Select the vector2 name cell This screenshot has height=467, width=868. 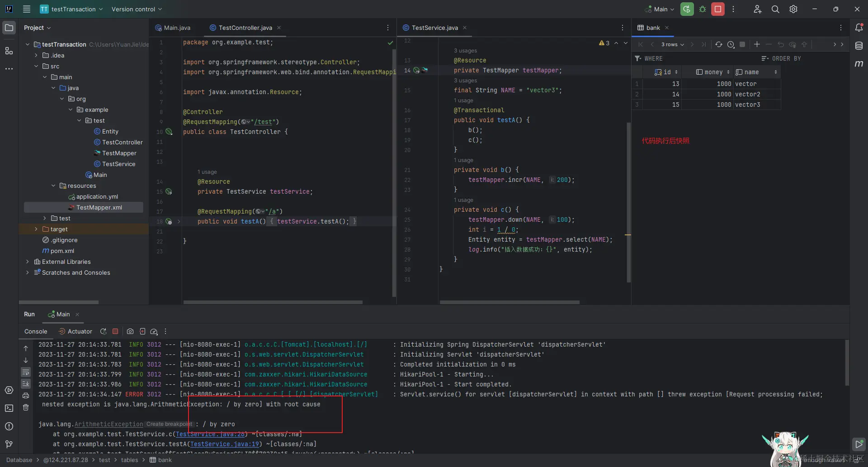[x=757, y=94]
